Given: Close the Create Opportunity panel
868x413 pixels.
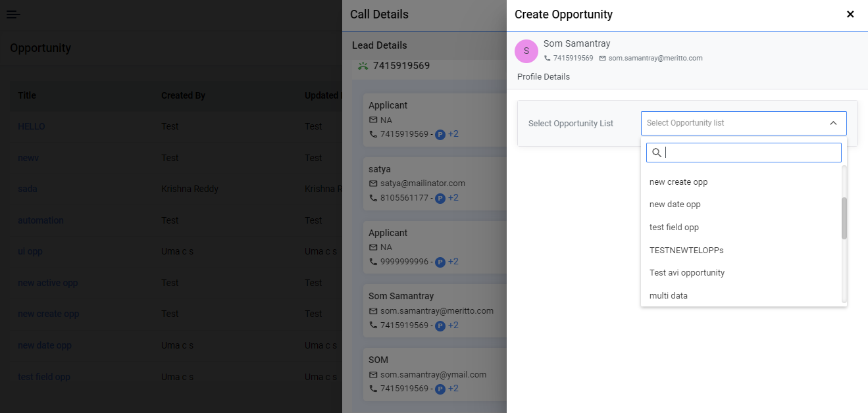Looking at the screenshot, I should click(850, 14).
